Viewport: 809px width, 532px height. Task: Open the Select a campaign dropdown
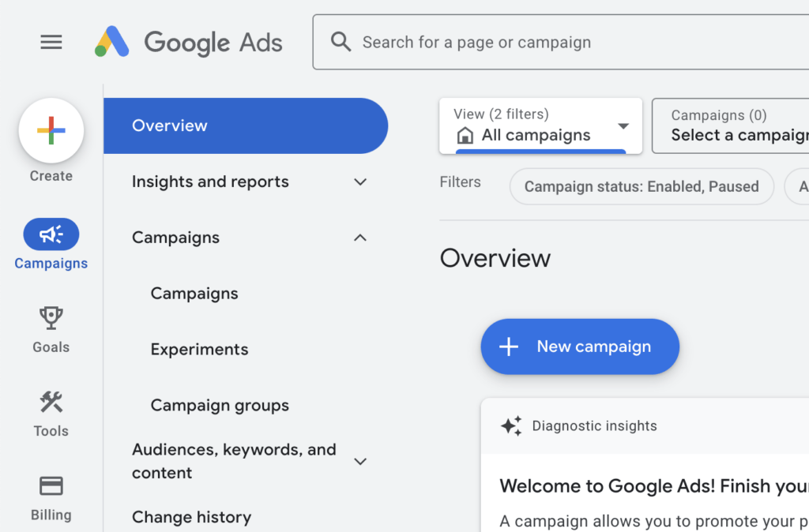[x=731, y=126]
